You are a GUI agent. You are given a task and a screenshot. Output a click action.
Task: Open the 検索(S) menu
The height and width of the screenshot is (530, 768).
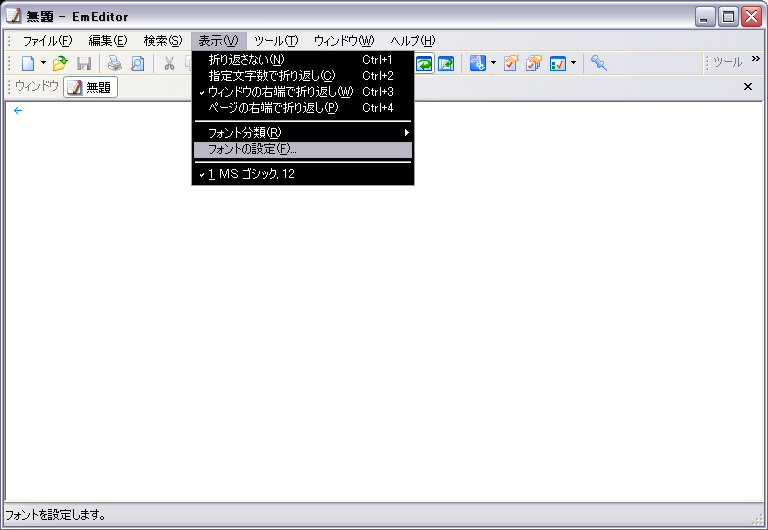[163, 41]
